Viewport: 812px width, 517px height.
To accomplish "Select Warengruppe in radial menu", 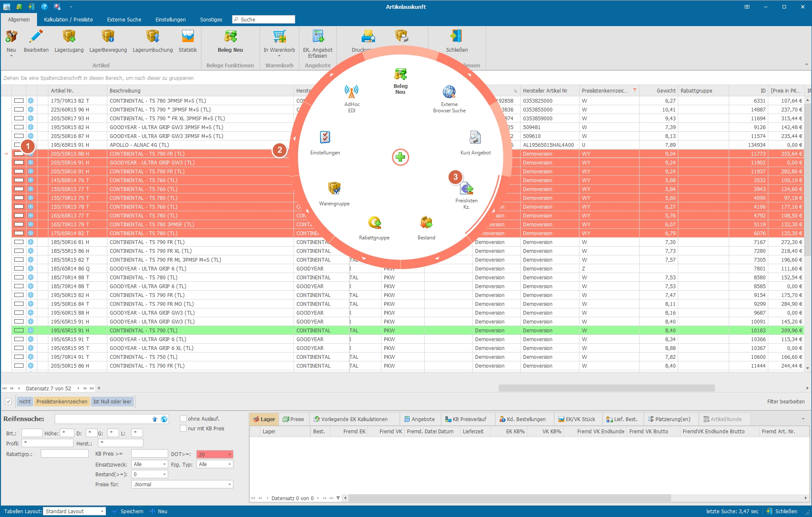I will pos(334,194).
